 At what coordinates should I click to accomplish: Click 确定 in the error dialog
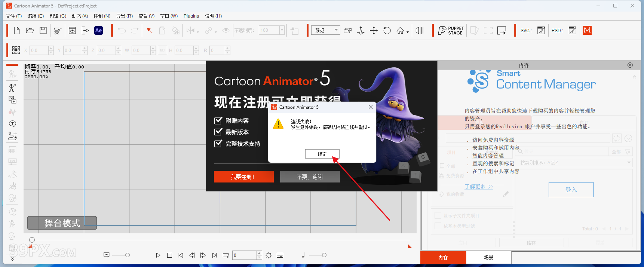tap(322, 154)
